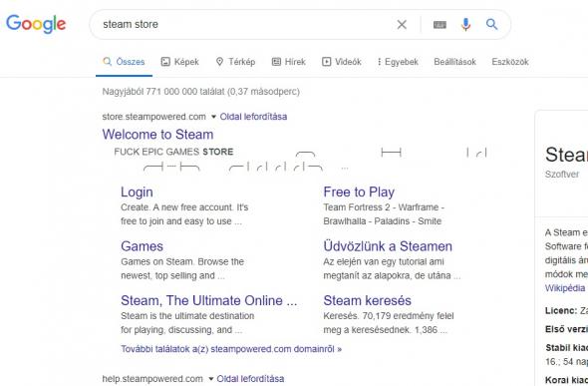This screenshot has width=588, height=386.
Task: Expand the Egyebek menu
Action: (x=398, y=62)
